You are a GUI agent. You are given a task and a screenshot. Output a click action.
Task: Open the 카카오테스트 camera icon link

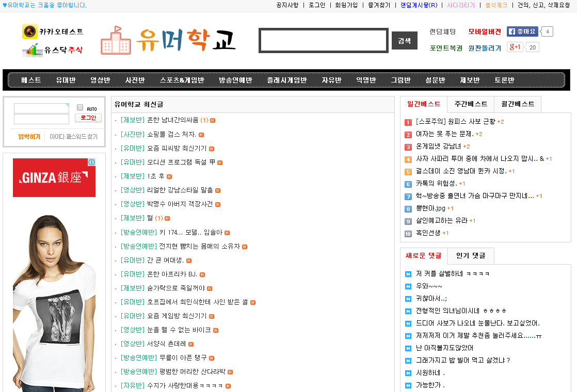click(30, 31)
